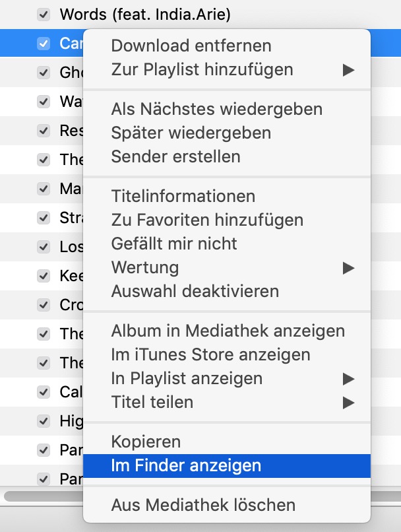Choose Als Nächstes wiedergeben
This screenshot has height=532, width=401.
216,109
